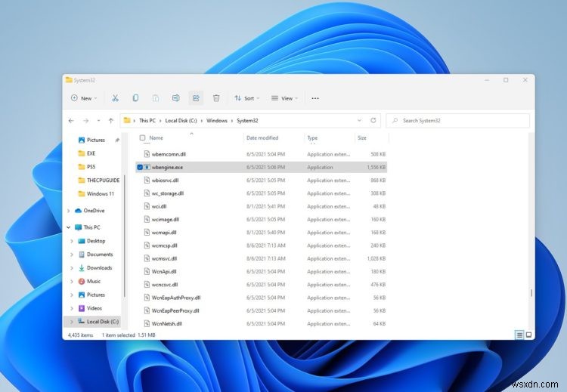The image size is (567, 392).
Task: Open address bar history dropdown
Action: tap(359, 120)
